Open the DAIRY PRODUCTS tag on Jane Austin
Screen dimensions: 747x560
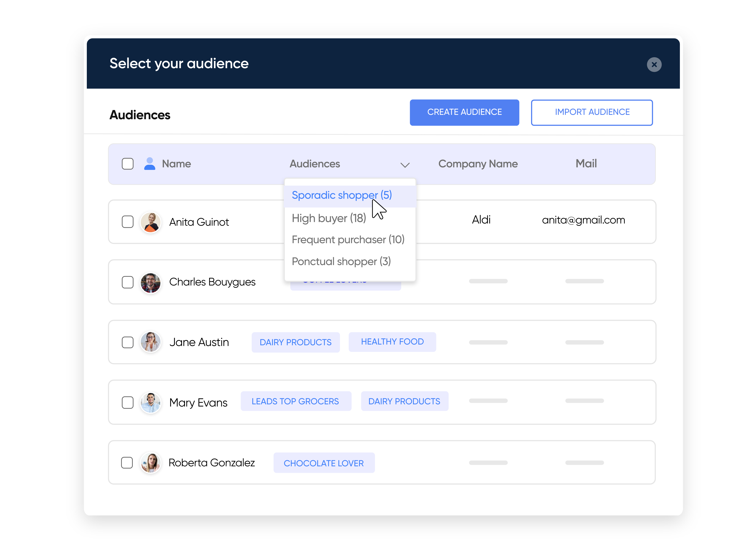pos(295,342)
